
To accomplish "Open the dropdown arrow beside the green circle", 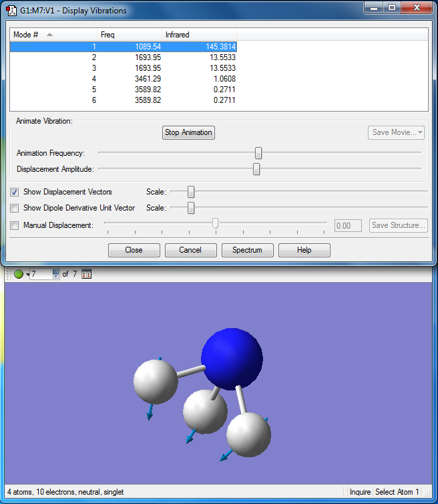I will (x=27, y=275).
